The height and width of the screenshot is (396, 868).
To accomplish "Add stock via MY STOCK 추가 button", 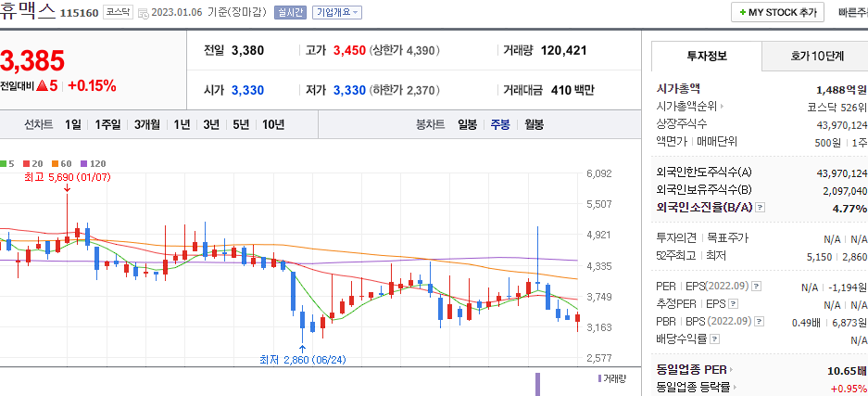I will click(777, 12).
